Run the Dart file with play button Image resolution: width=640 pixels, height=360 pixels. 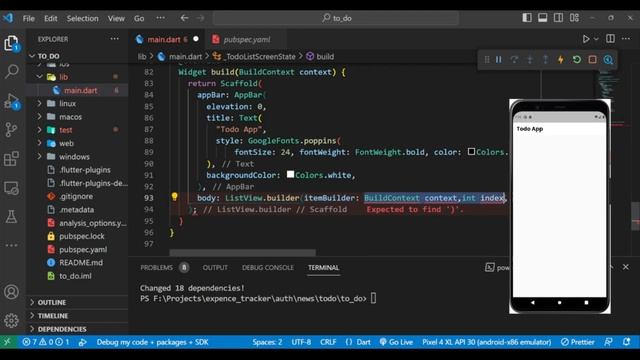point(586,39)
